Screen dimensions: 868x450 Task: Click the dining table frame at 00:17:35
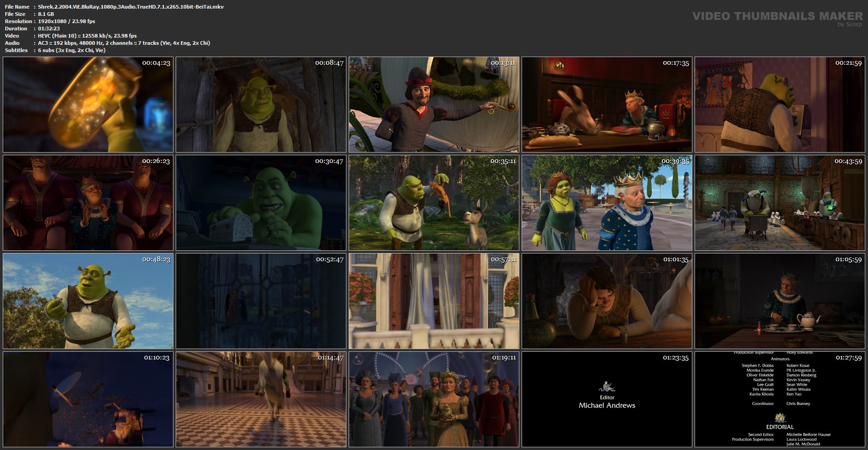[607, 105]
